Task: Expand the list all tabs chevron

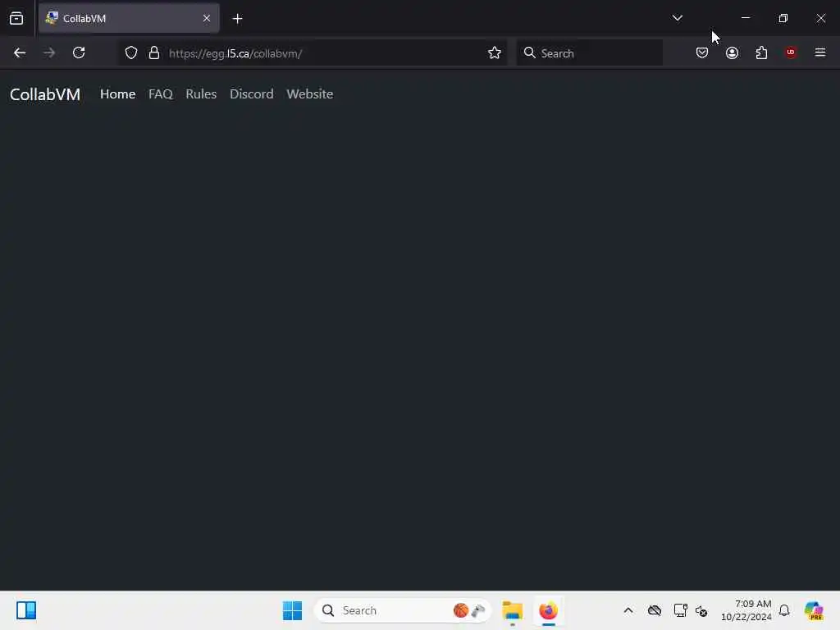Action: (x=677, y=18)
